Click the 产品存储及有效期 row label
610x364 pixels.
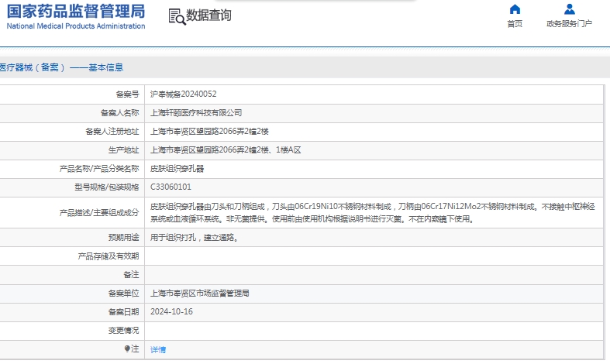point(109,256)
